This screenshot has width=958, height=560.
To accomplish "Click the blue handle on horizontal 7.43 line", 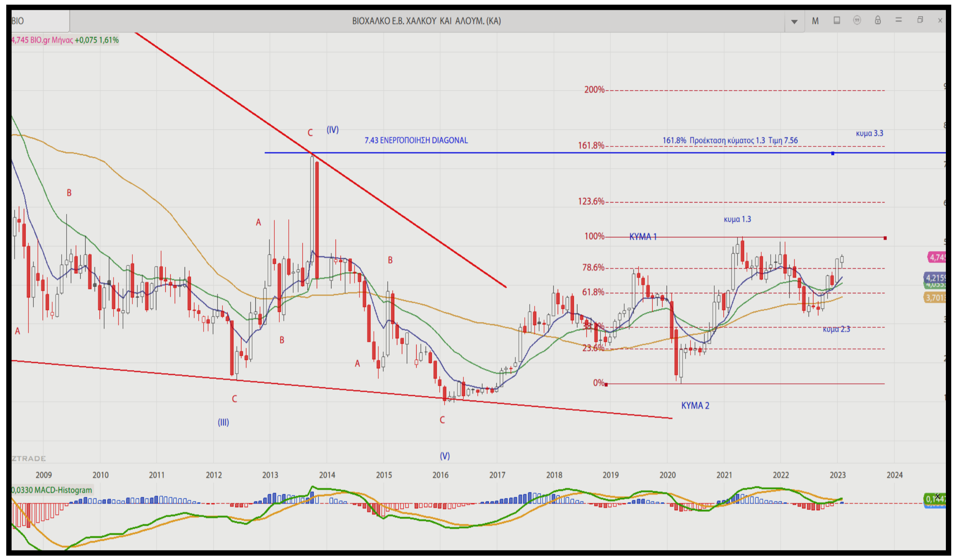I will [833, 153].
